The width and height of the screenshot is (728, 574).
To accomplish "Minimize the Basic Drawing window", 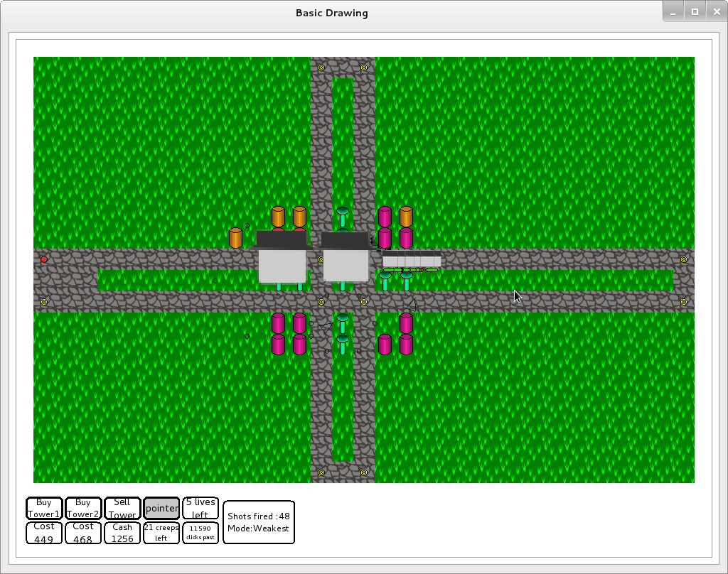I will [673, 11].
